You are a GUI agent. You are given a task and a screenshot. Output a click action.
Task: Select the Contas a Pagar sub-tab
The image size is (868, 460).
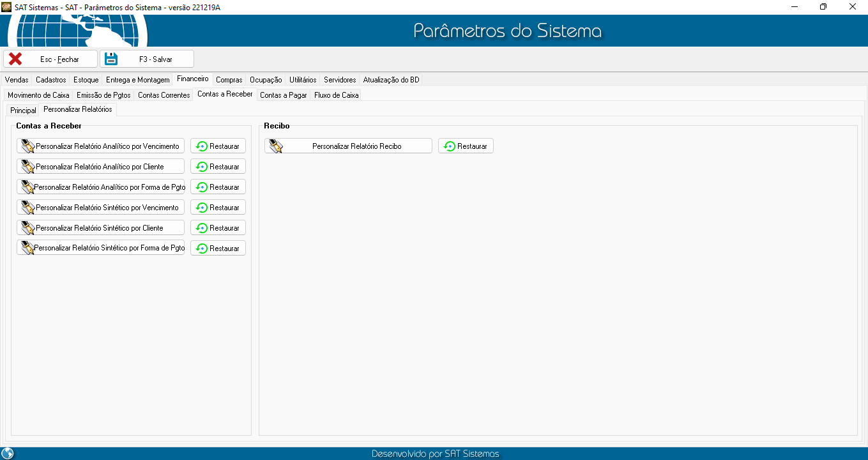pos(283,95)
